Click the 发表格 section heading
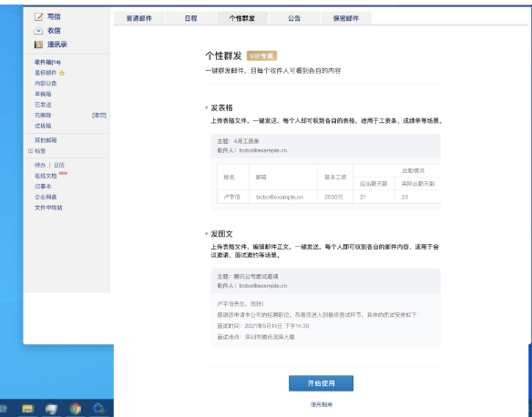The height and width of the screenshot is (417, 532). pos(221,107)
